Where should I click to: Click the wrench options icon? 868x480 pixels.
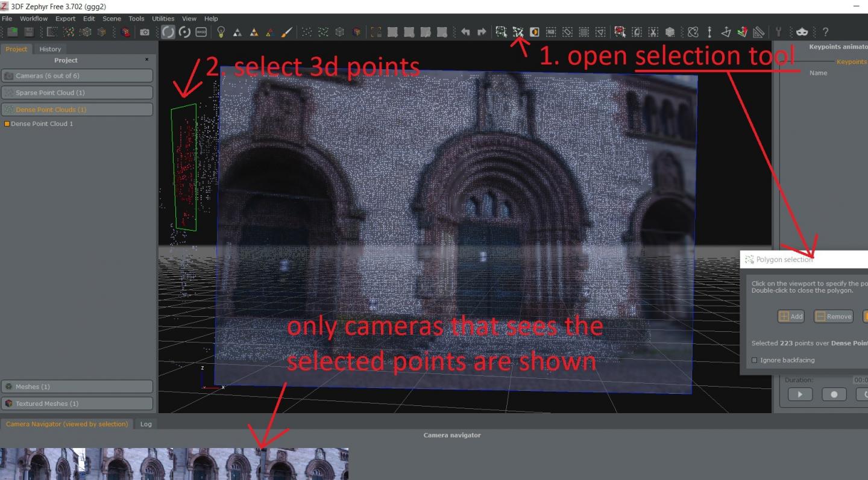[x=778, y=32]
